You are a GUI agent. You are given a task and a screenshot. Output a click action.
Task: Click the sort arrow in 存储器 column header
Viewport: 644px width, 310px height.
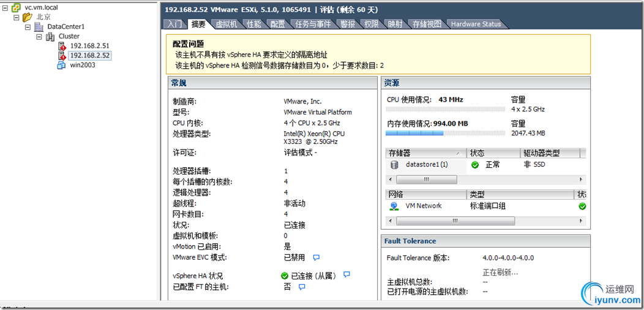pos(459,153)
